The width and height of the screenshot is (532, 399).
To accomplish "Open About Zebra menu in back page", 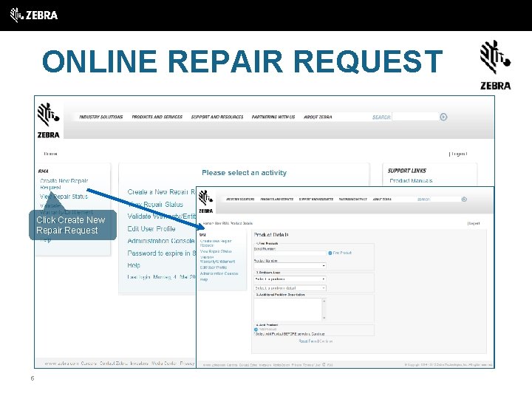I will coord(318,117).
